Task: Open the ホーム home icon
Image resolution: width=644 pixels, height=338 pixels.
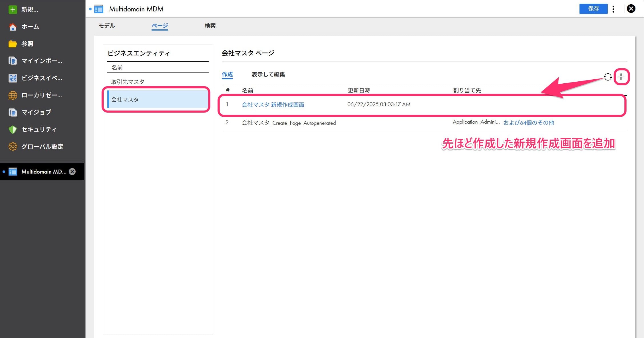Action: point(13,27)
